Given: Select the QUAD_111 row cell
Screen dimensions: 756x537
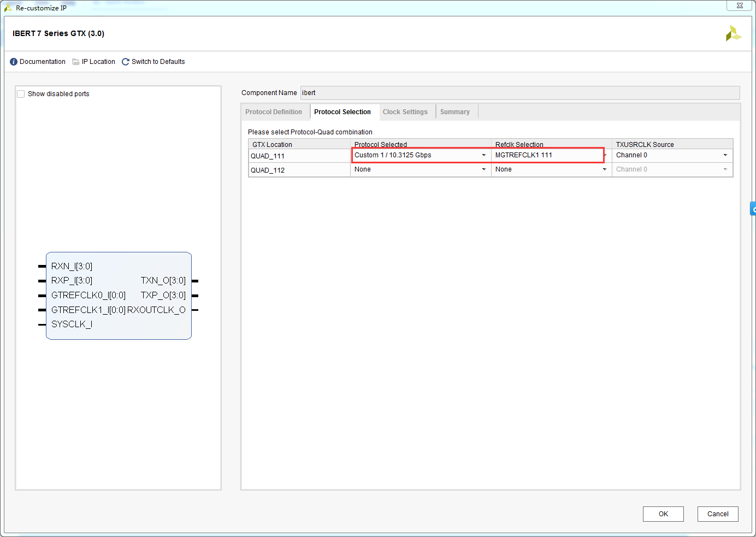Looking at the screenshot, I should [299, 156].
